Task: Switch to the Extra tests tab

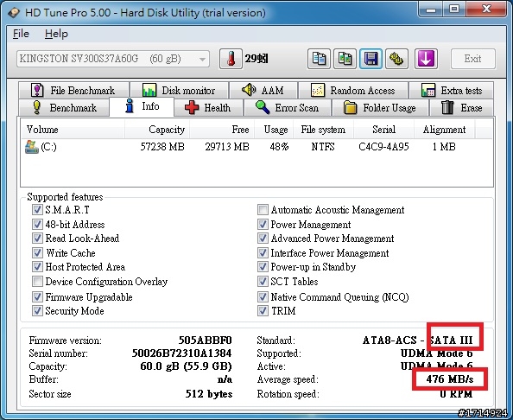Action: click(452, 91)
